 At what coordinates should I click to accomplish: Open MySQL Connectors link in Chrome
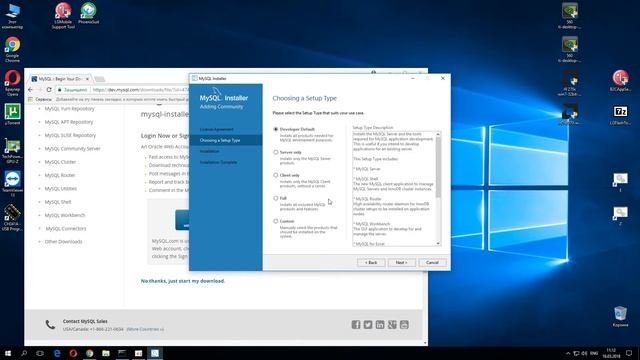click(x=66, y=229)
